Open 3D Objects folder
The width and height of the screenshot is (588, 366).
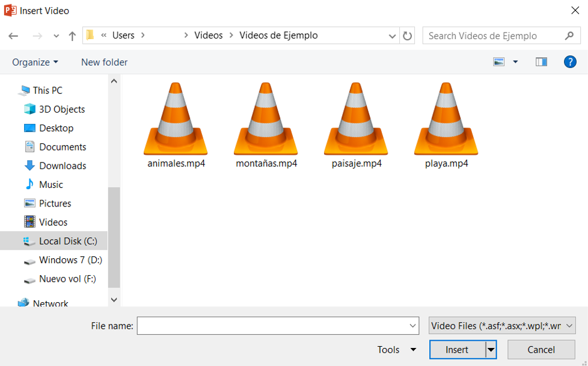[x=62, y=109]
